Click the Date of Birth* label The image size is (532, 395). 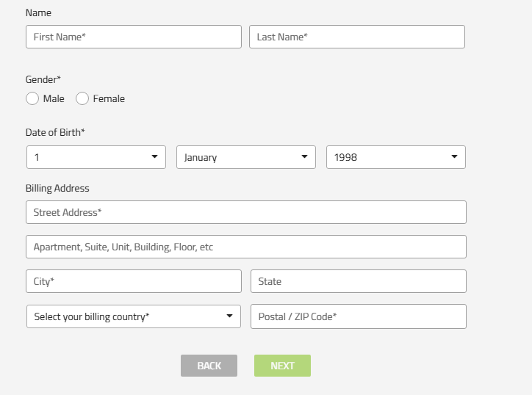pyautogui.click(x=55, y=132)
